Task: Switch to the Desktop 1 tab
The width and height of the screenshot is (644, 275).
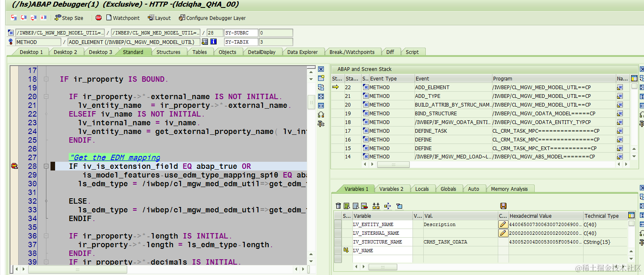Action: pyautogui.click(x=31, y=52)
